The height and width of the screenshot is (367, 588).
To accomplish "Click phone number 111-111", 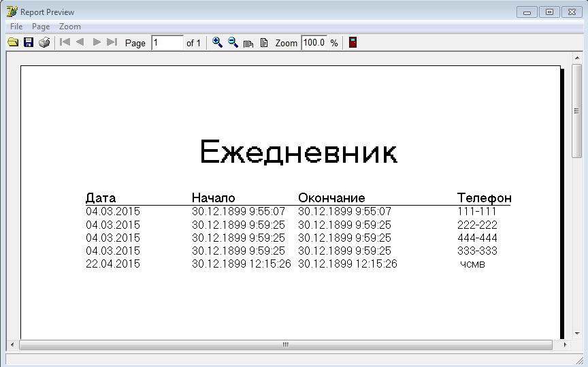I will pyautogui.click(x=477, y=211).
